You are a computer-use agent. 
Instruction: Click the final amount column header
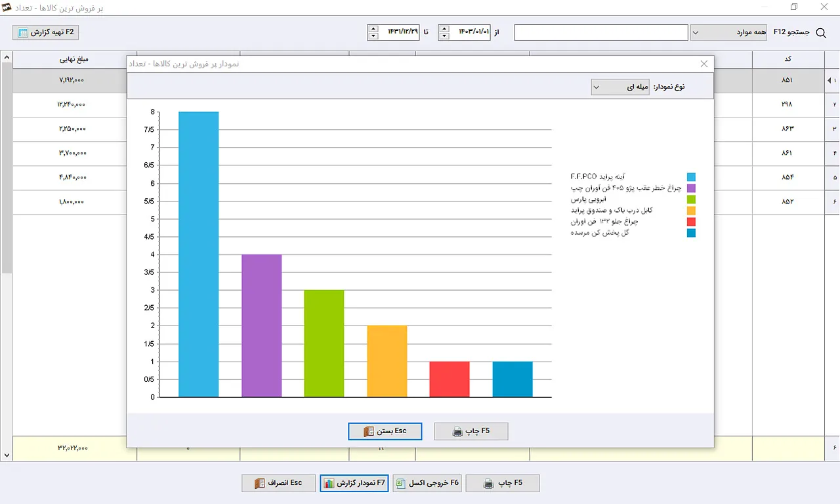tap(74, 59)
